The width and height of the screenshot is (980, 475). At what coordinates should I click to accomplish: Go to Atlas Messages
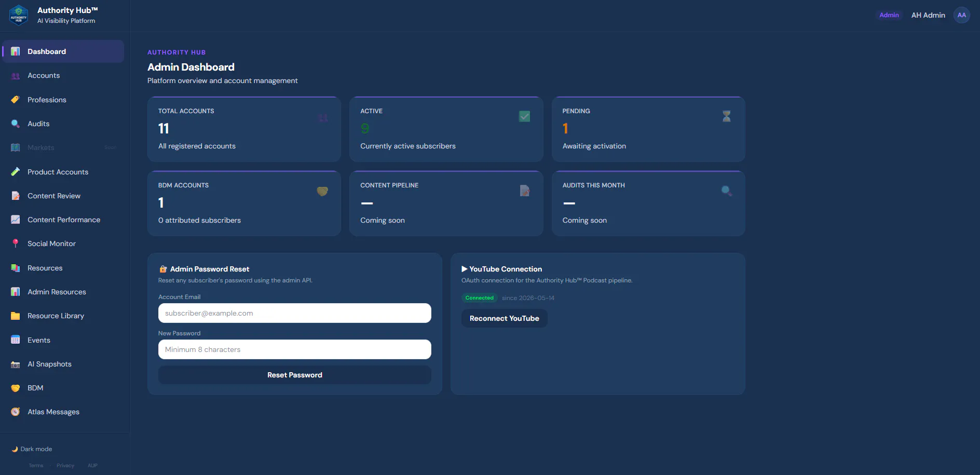pyautogui.click(x=63, y=412)
